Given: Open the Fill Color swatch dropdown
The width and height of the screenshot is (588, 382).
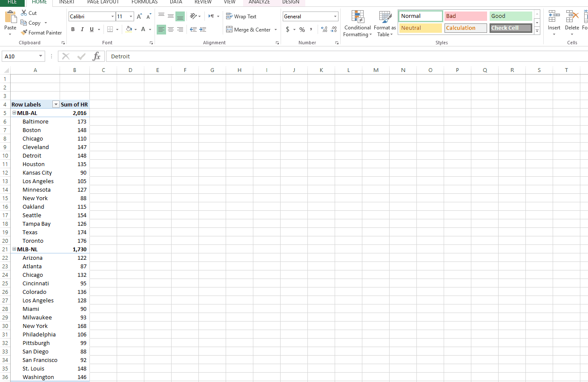Looking at the screenshot, I should click(x=135, y=29).
